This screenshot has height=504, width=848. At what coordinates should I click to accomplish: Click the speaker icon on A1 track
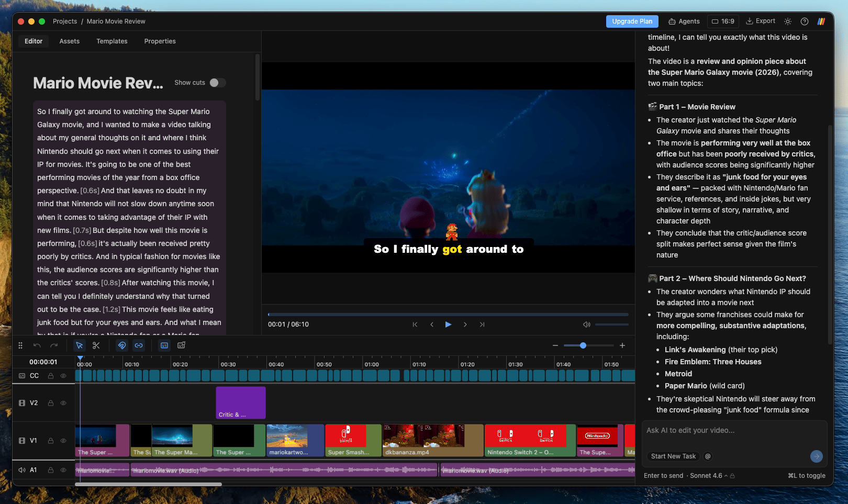[22, 470]
